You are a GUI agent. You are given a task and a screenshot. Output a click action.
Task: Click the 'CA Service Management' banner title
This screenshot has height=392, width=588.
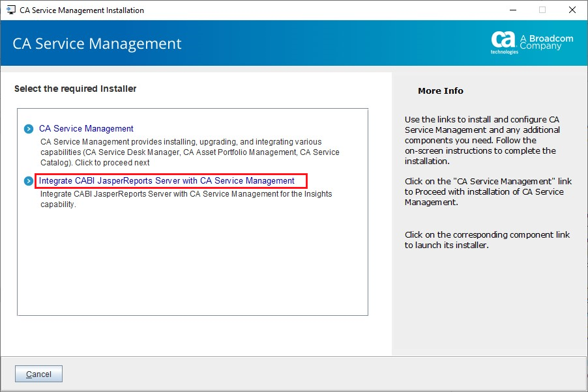tap(97, 44)
